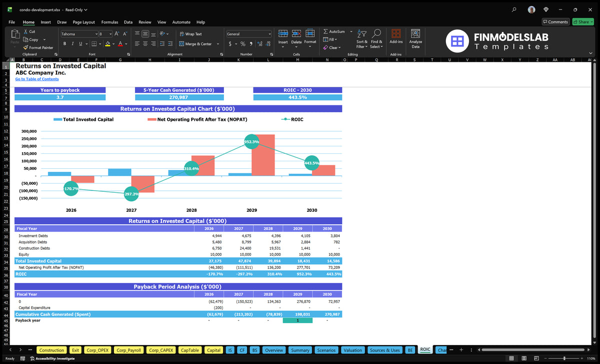
Task: Select the Format Painter brush
Action: (25, 47)
